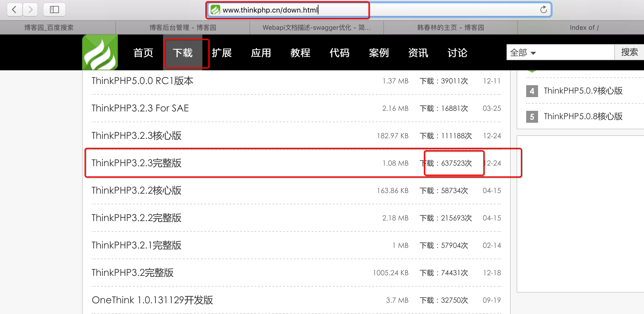644x314 pixels.
Task: Click date 03-25 in SAE row
Action: (x=492, y=108)
